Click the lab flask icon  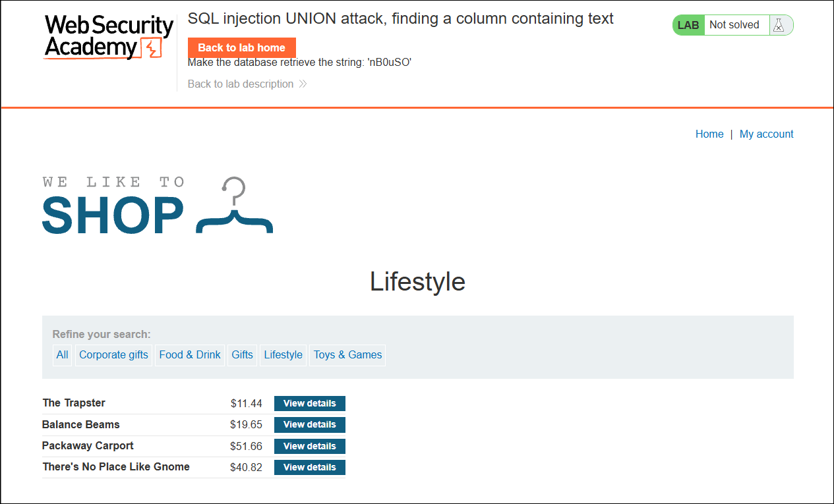point(779,25)
